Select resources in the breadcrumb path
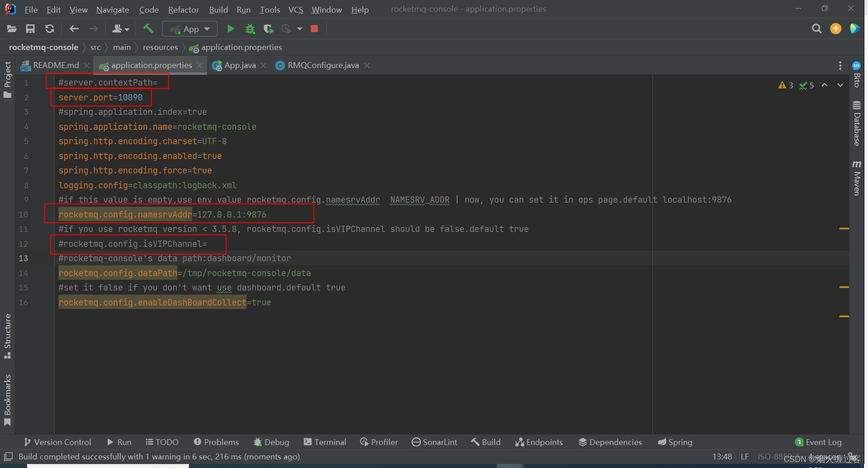This screenshot has width=868, height=468. (x=161, y=47)
